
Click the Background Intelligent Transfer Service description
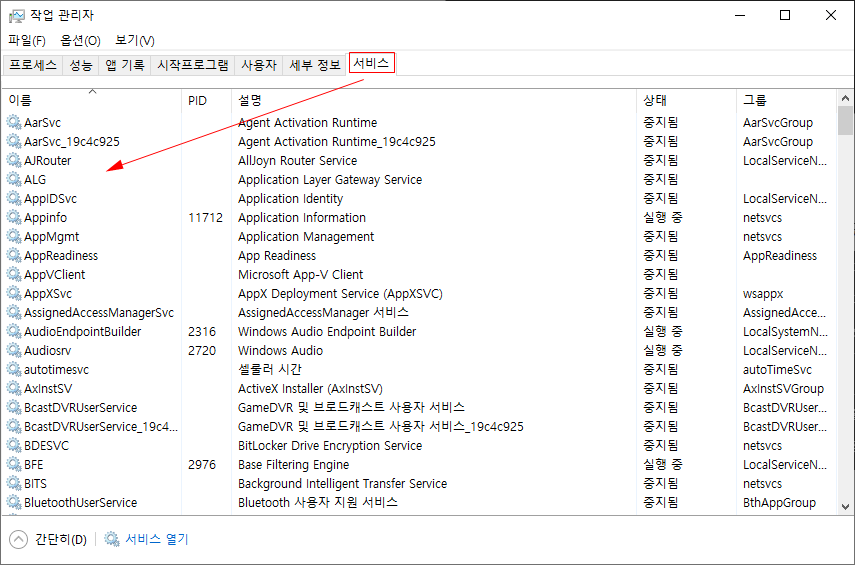coord(342,483)
